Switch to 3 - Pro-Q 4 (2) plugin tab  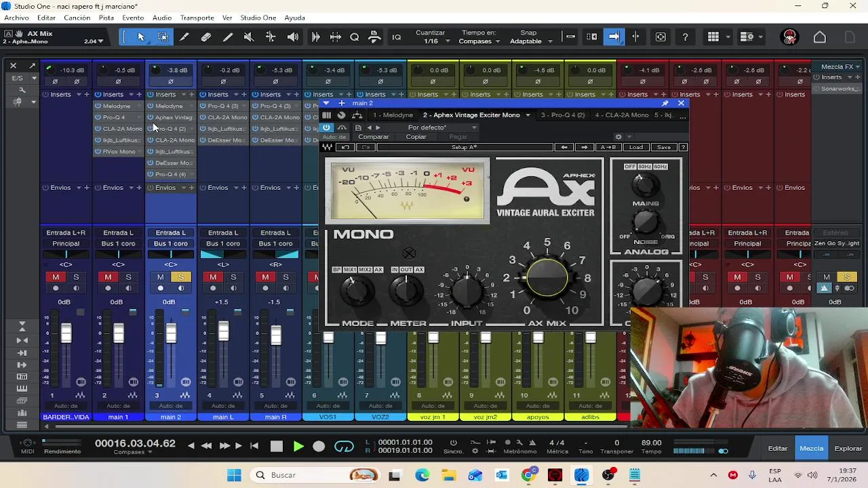coord(563,115)
